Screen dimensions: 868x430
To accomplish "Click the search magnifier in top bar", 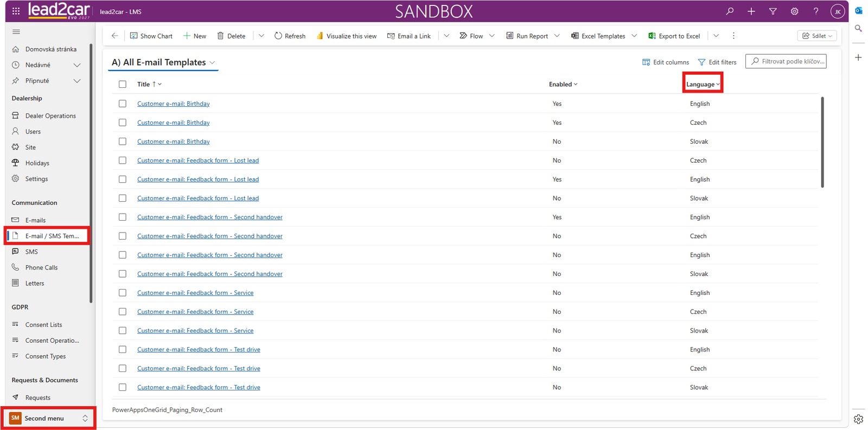I will click(x=730, y=11).
